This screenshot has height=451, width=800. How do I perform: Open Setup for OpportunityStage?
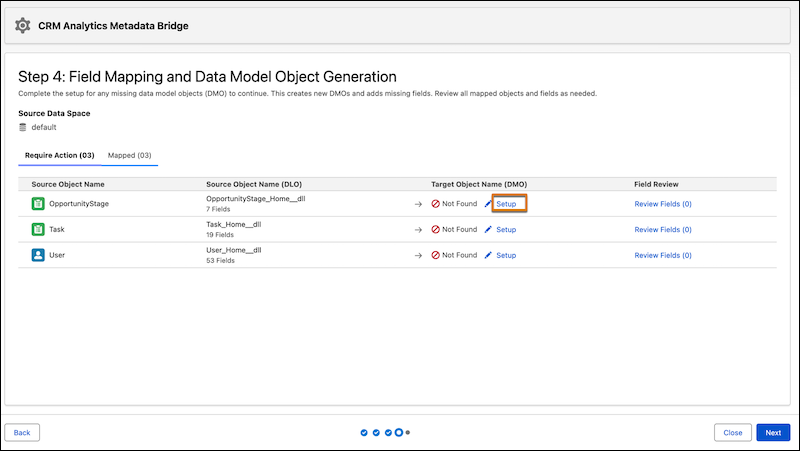click(506, 204)
